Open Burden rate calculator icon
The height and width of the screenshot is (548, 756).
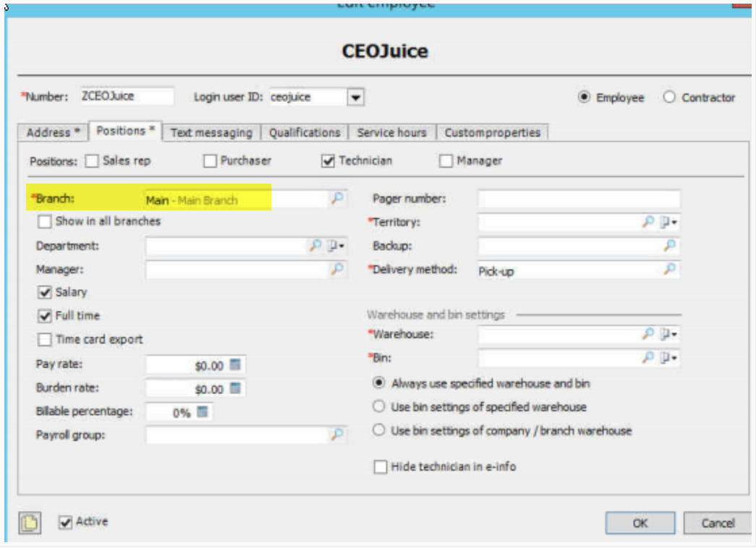click(235, 388)
